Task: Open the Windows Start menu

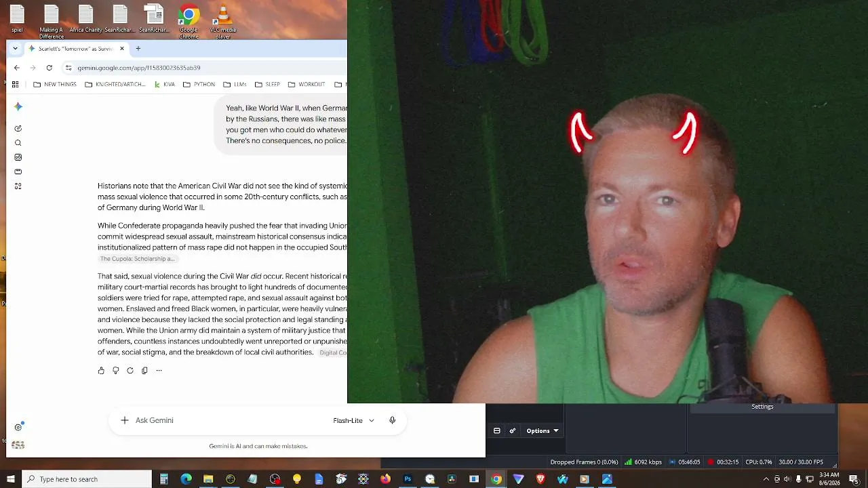Action: [11, 479]
